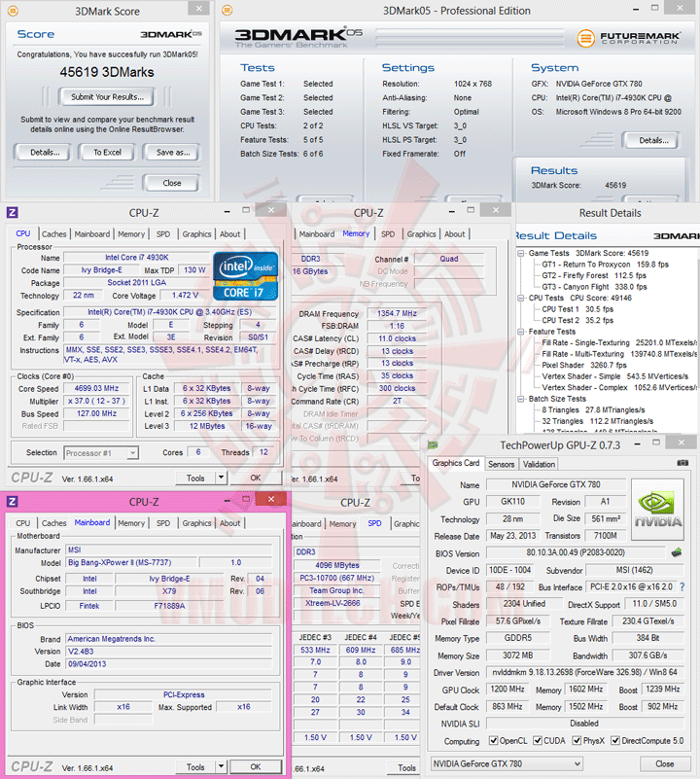Switch to Caches tab in CPU-Z CPU window

[x=53, y=234]
